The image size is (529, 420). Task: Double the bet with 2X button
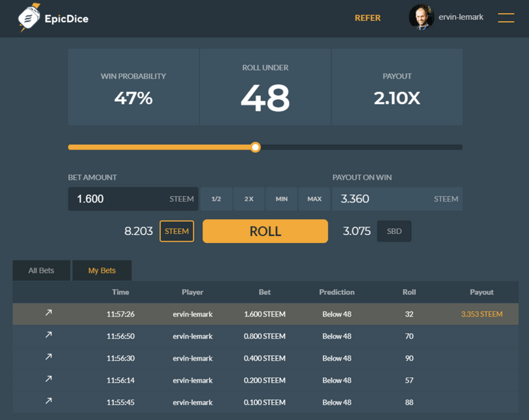pyautogui.click(x=249, y=199)
